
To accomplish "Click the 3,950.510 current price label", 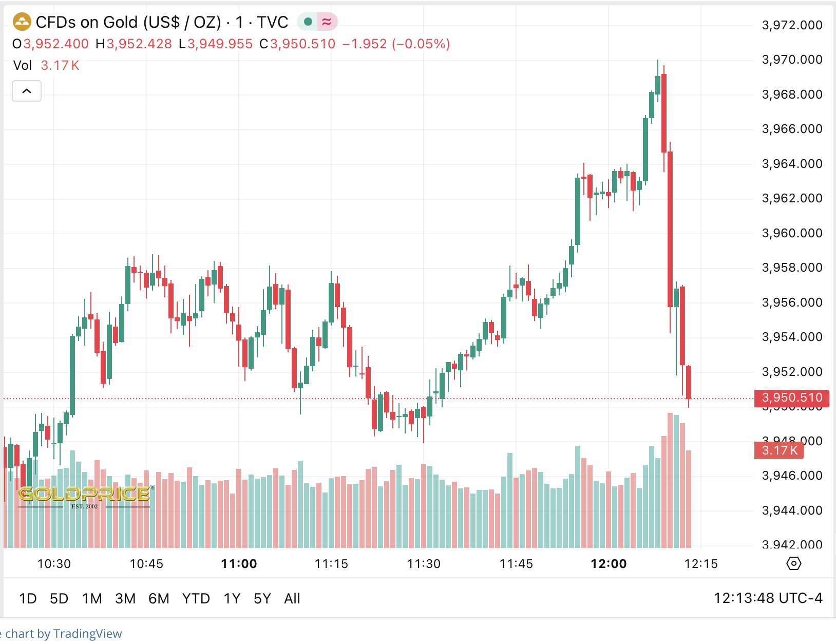I will point(792,397).
